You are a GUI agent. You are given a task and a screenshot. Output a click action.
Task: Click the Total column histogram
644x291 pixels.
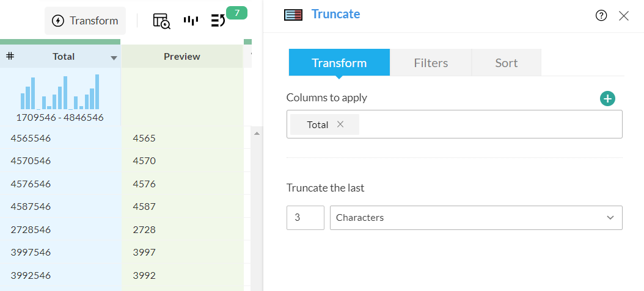[60, 93]
